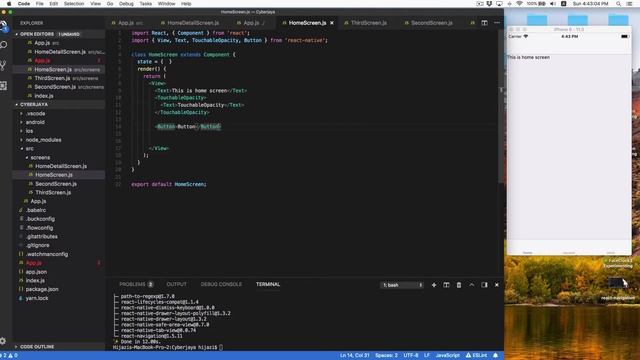
Task: Move the panel to the side
Action: pos(484,285)
